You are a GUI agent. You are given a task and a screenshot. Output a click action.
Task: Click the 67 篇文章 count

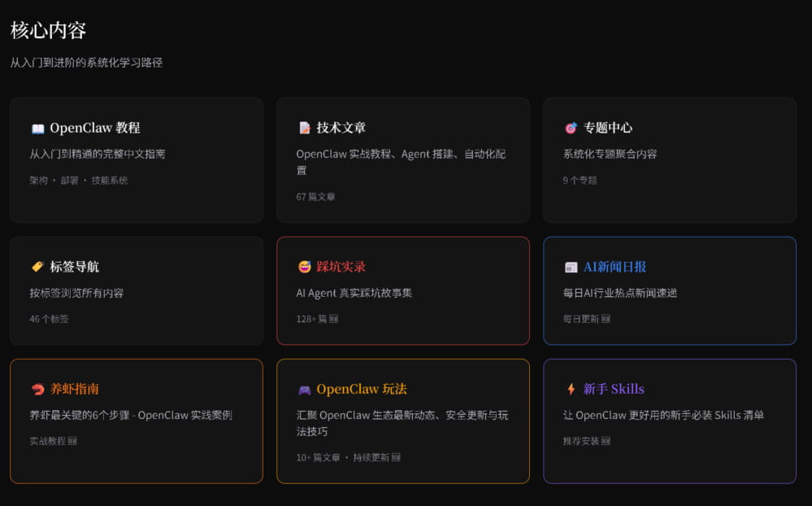[x=315, y=197]
